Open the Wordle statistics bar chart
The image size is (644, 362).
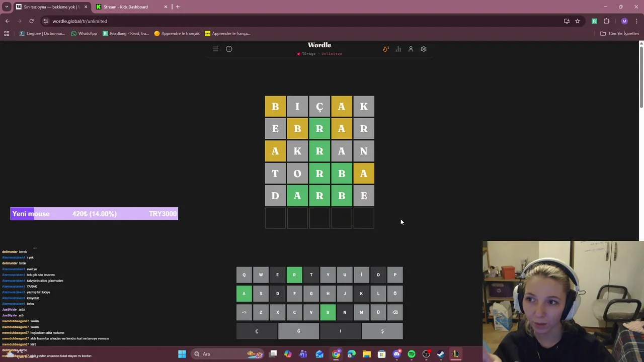[398, 49]
